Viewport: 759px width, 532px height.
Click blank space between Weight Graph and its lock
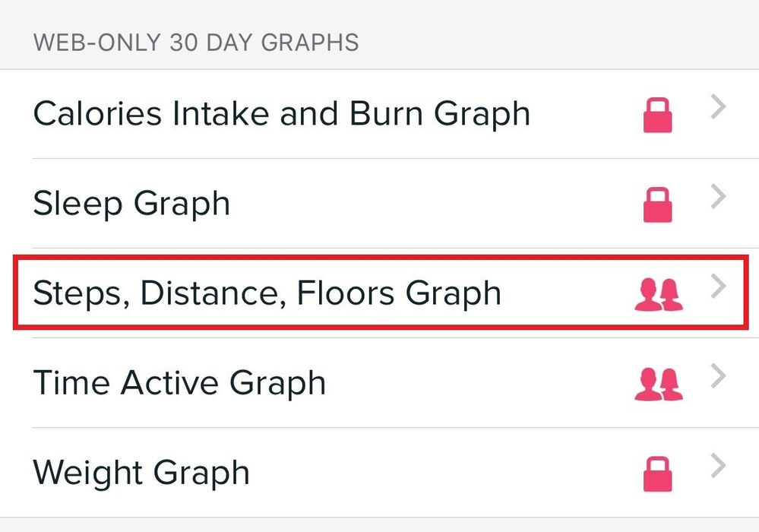pyautogui.click(x=441, y=473)
